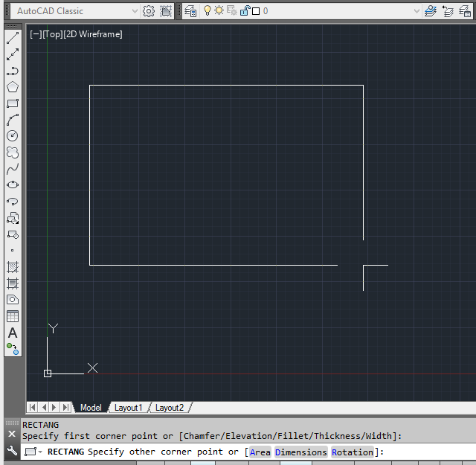Select the Ellipse tool
The height and width of the screenshot is (465, 476).
point(13,185)
